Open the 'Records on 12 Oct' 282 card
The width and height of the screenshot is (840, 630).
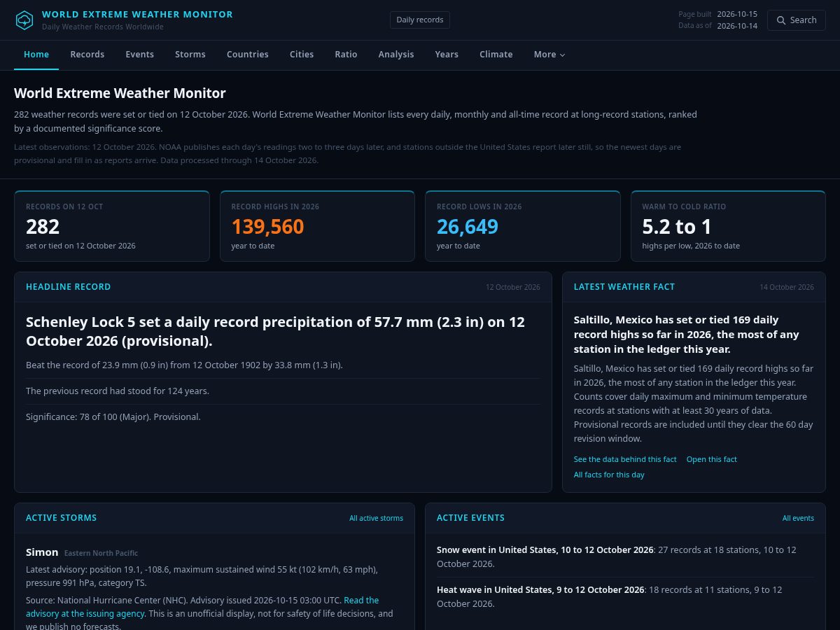[112, 226]
